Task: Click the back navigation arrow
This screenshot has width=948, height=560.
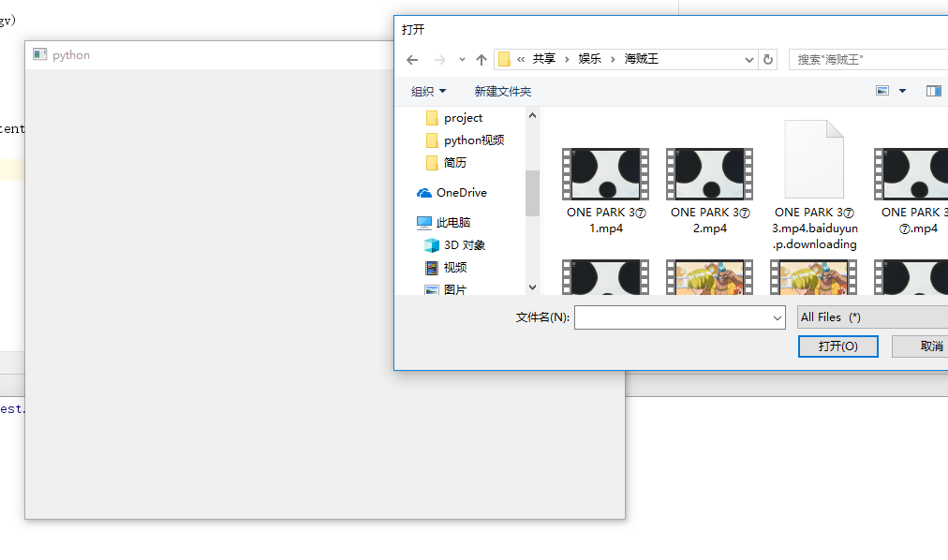Action: (x=411, y=59)
